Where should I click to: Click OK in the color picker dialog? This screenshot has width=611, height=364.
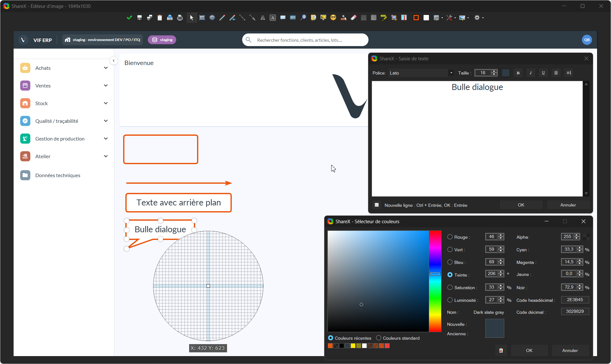[529, 350]
